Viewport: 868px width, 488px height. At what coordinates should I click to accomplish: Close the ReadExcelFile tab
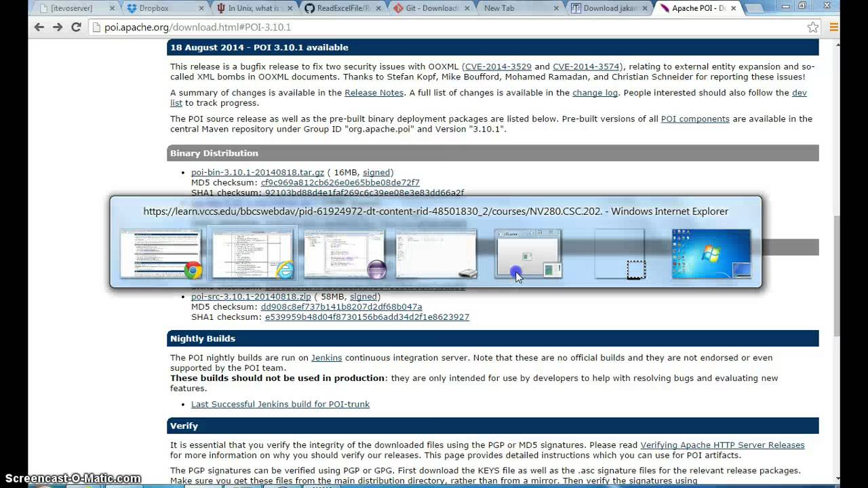point(378,8)
